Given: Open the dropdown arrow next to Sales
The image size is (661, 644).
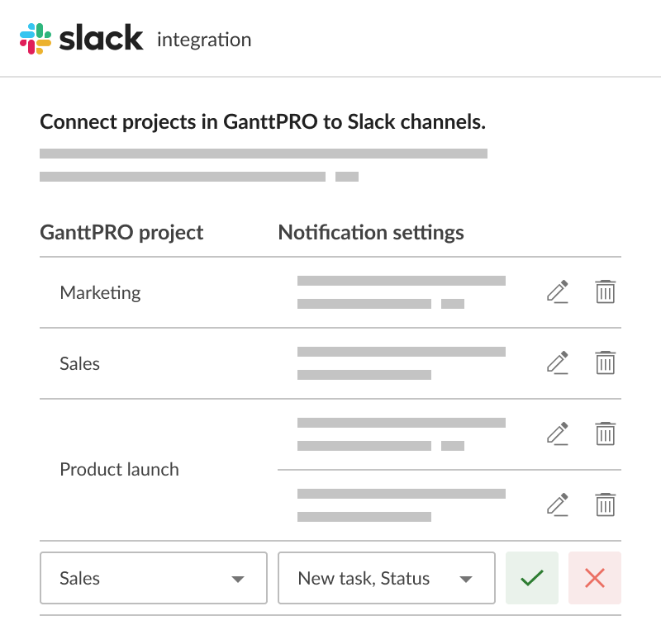Looking at the screenshot, I should tap(240, 578).
